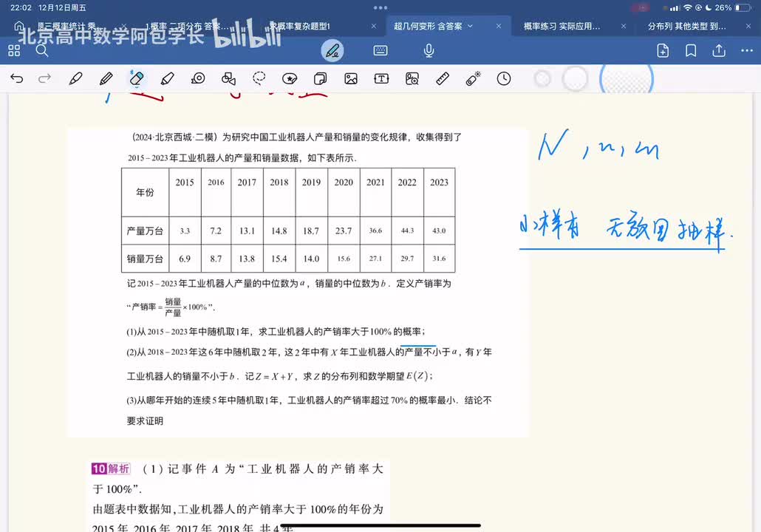Select the highlighter tool
Viewport: 761px width, 532px height.
(x=168, y=78)
